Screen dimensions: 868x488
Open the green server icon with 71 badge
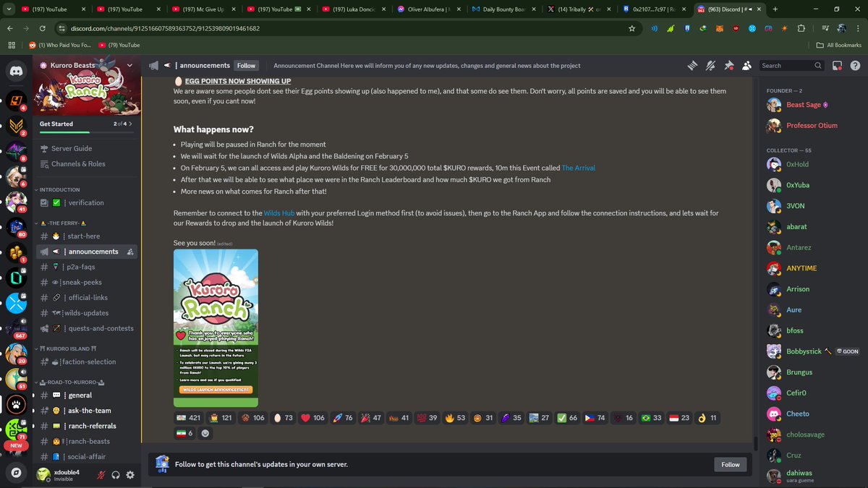click(16, 429)
